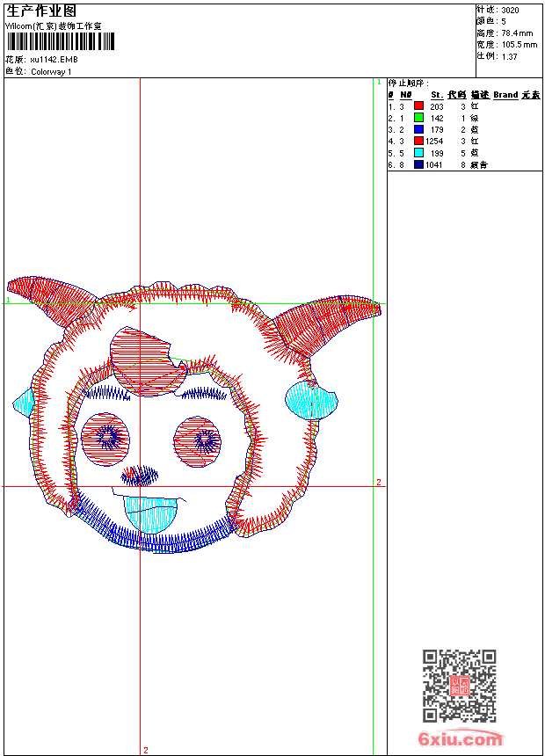
Task: Select stitch count 179 in stop row 3
Action: [x=437, y=130]
